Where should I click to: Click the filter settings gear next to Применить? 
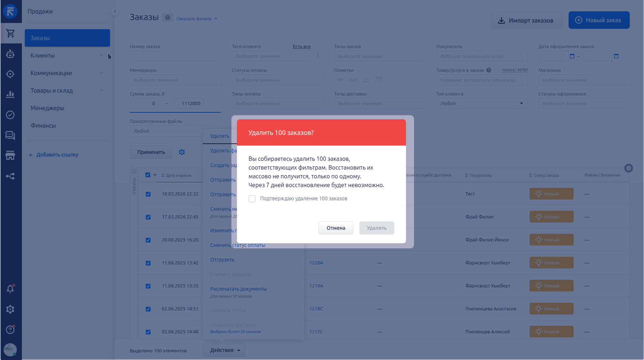(182, 152)
